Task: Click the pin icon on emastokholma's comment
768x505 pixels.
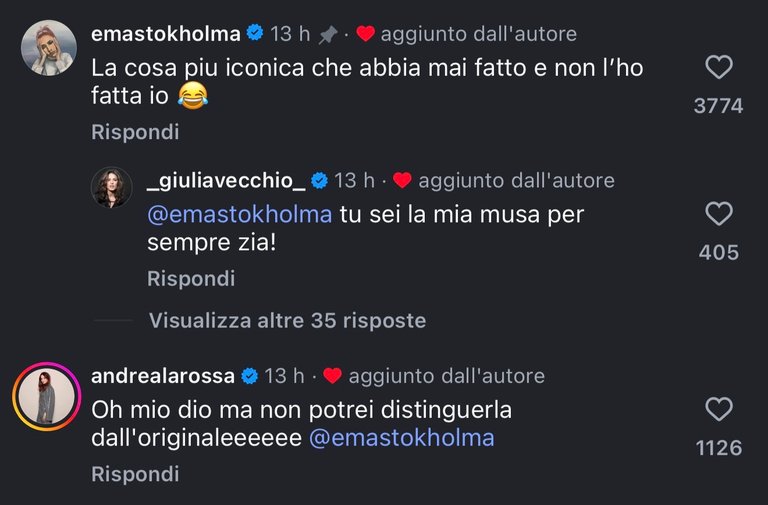Action: (x=327, y=35)
